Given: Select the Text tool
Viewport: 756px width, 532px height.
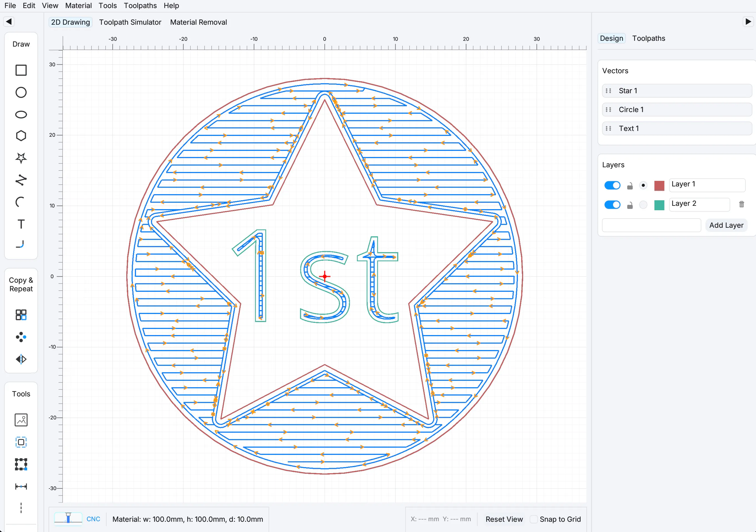Looking at the screenshot, I should click(x=21, y=224).
